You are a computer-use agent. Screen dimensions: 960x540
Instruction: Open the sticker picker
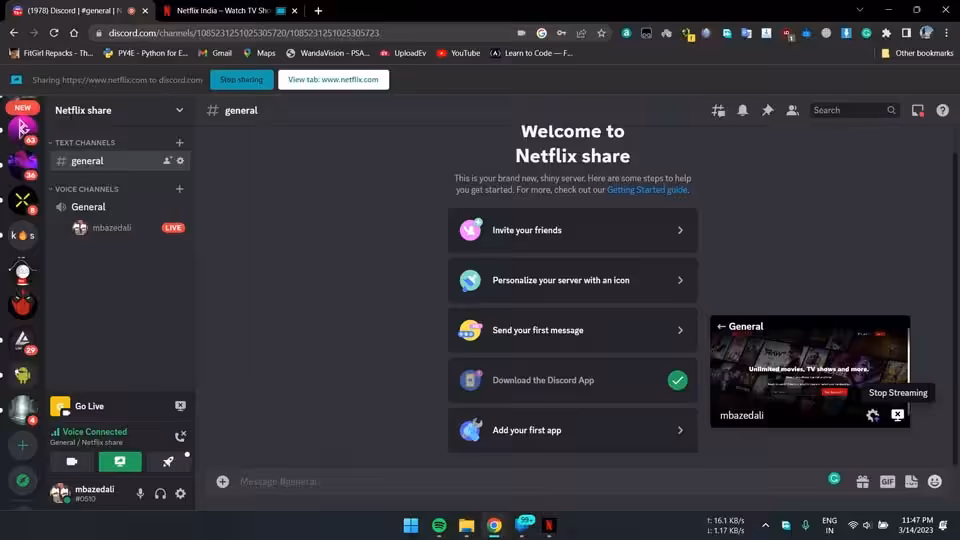tap(911, 482)
